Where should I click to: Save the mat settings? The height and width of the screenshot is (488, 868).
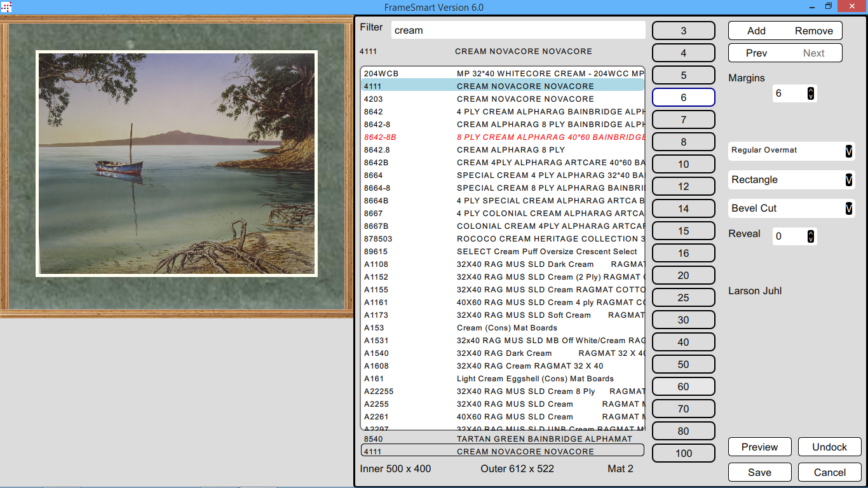[x=759, y=472]
